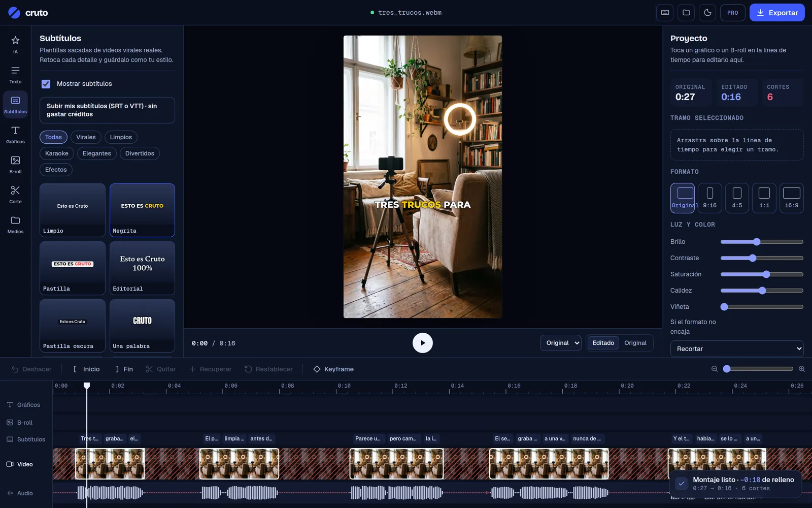
Task: Select the Corte scissors tool
Action: pyautogui.click(x=15, y=195)
